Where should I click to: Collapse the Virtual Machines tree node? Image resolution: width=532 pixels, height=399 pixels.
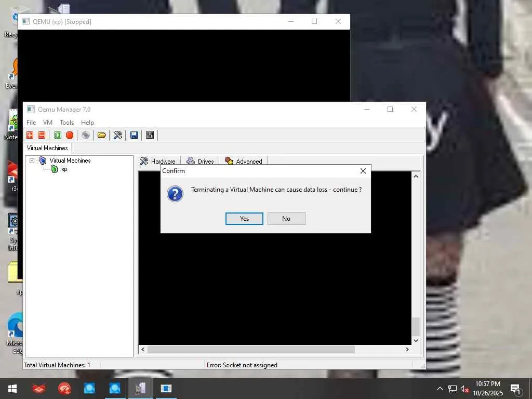(x=32, y=161)
